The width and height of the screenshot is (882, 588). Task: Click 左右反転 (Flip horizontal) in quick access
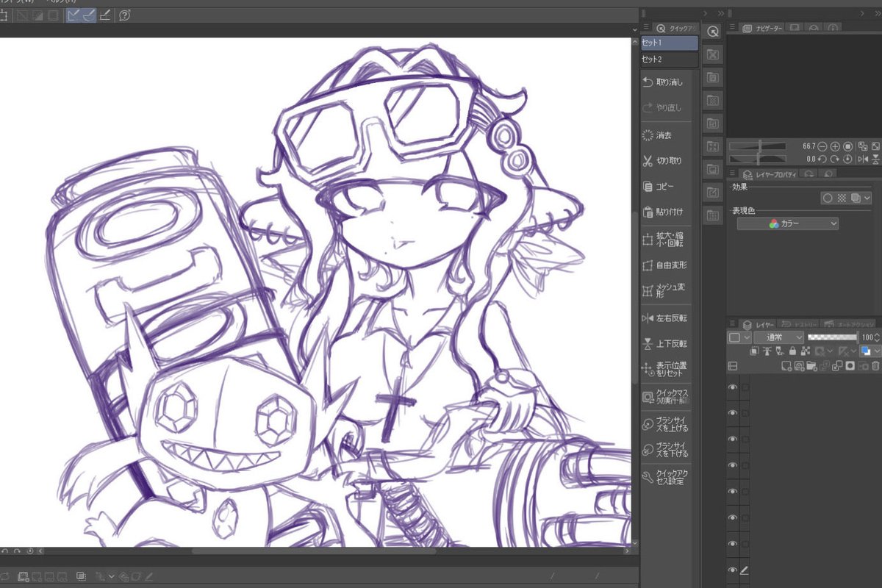(666, 318)
